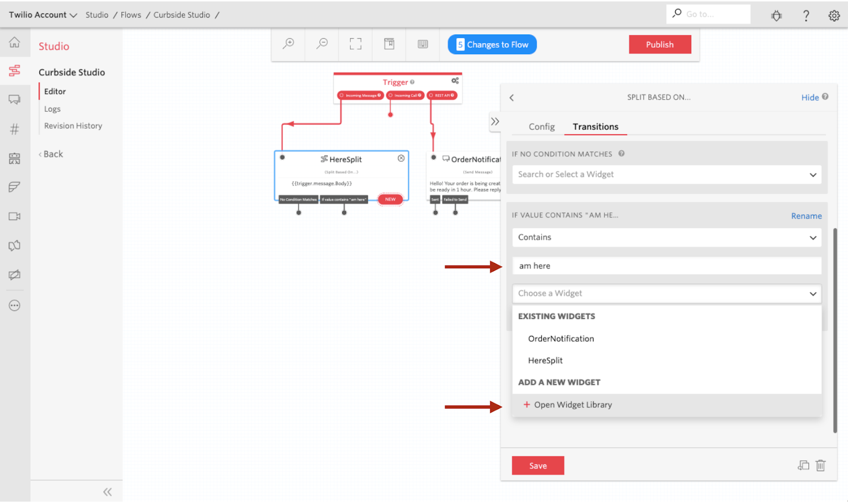848x504 pixels.
Task: Open Revision History in the sidebar
Action: pyautogui.click(x=73, y=126)
